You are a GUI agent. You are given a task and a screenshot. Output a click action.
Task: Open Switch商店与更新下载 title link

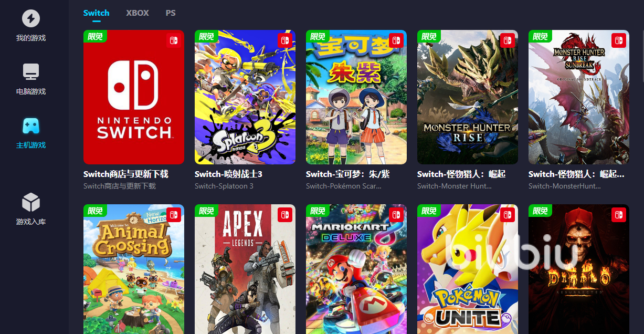(125, 174)
